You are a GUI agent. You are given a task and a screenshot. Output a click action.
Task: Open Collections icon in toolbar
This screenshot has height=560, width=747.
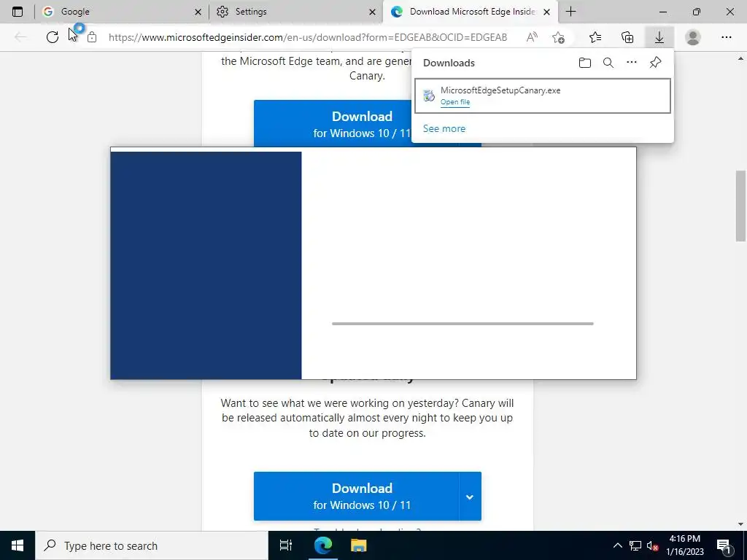(x=627, y=37)
